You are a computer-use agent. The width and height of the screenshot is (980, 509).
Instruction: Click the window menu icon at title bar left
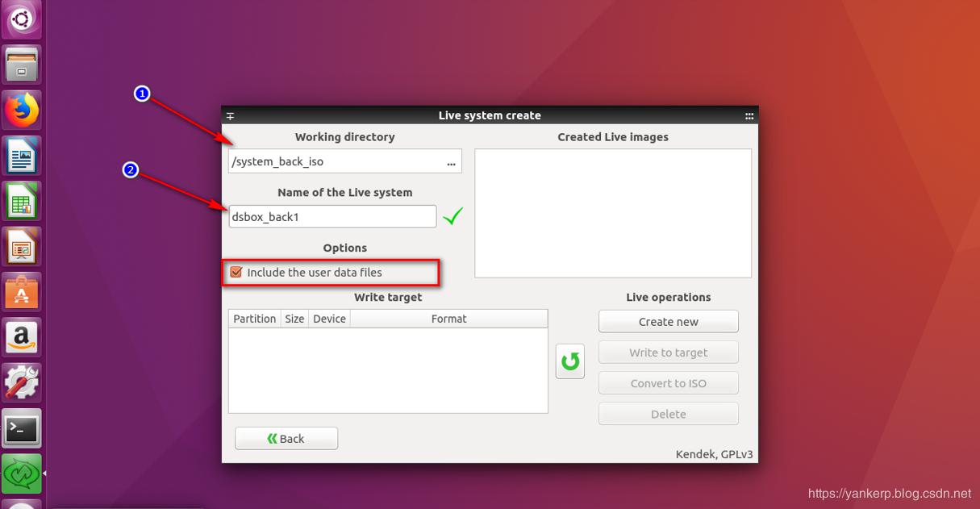tap(231, 115)
